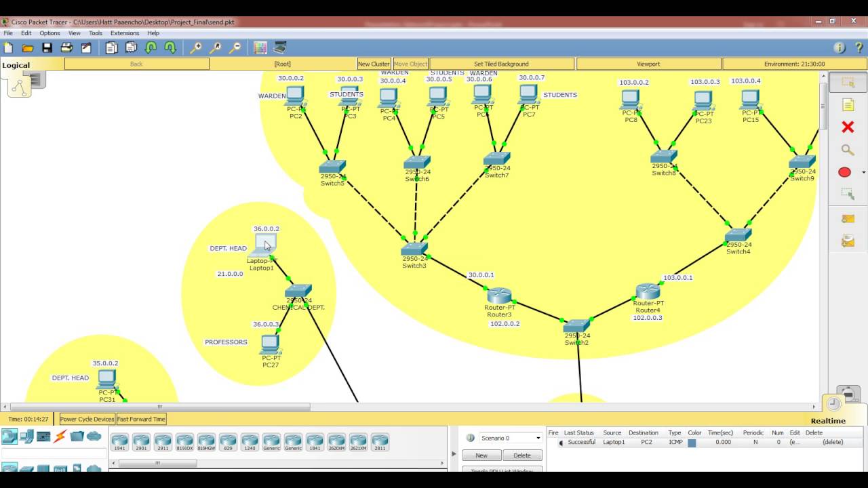
Task: Select PC27 in the chemical department
Action: click(270, 344)
